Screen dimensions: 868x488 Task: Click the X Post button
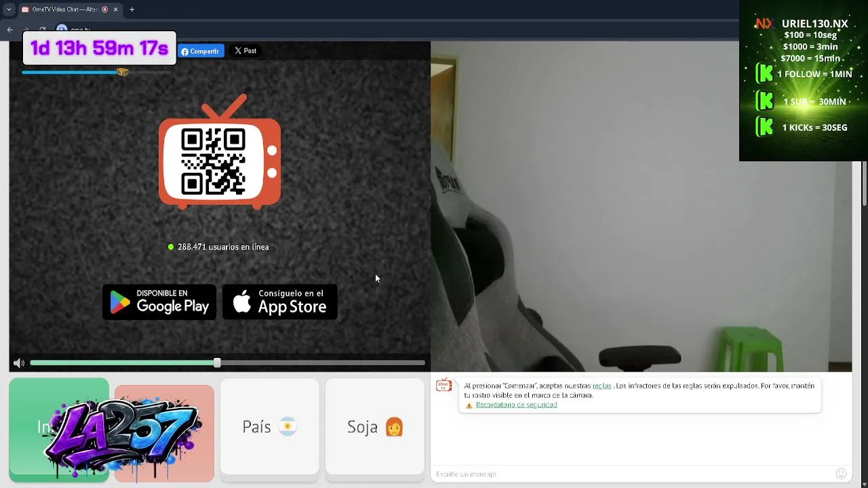pyautogui.click(x=245, y=51)
